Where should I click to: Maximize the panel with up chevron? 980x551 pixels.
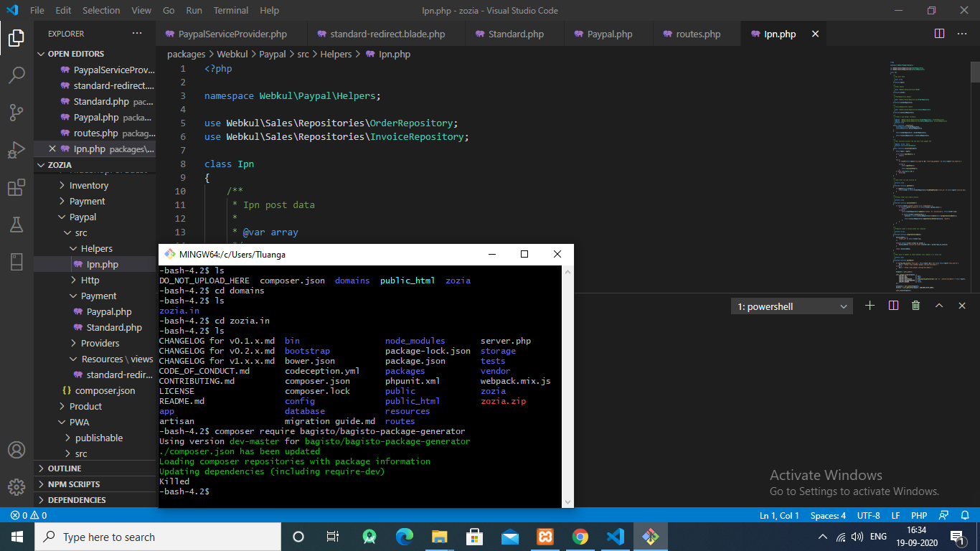(x=938, y=306)
